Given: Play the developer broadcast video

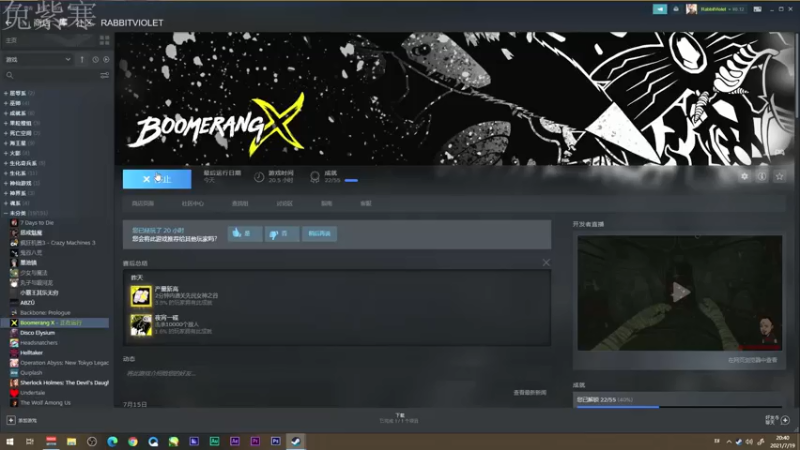Looking at the screenshot, I should point(680,293).
